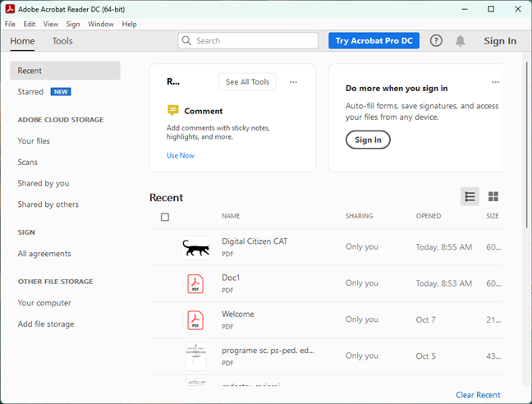Click the Digital Citizen CAT cat thumbnail
The image size is (532, 404).
[x=195, y=248]
